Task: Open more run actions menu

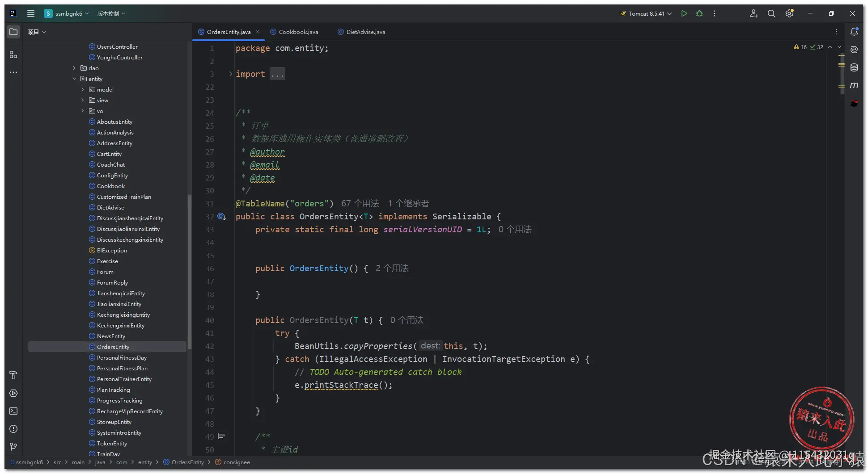Action: (x=715, y=13)
